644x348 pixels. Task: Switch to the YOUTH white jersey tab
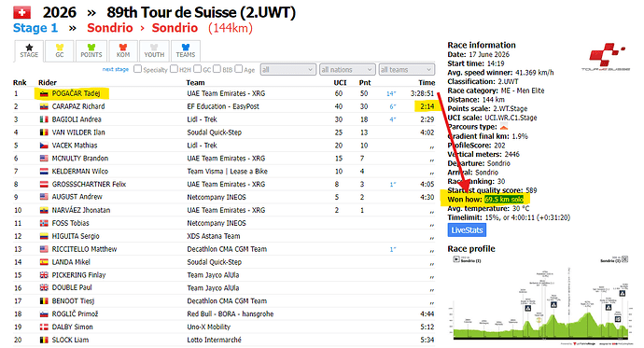tap(154, 51)
